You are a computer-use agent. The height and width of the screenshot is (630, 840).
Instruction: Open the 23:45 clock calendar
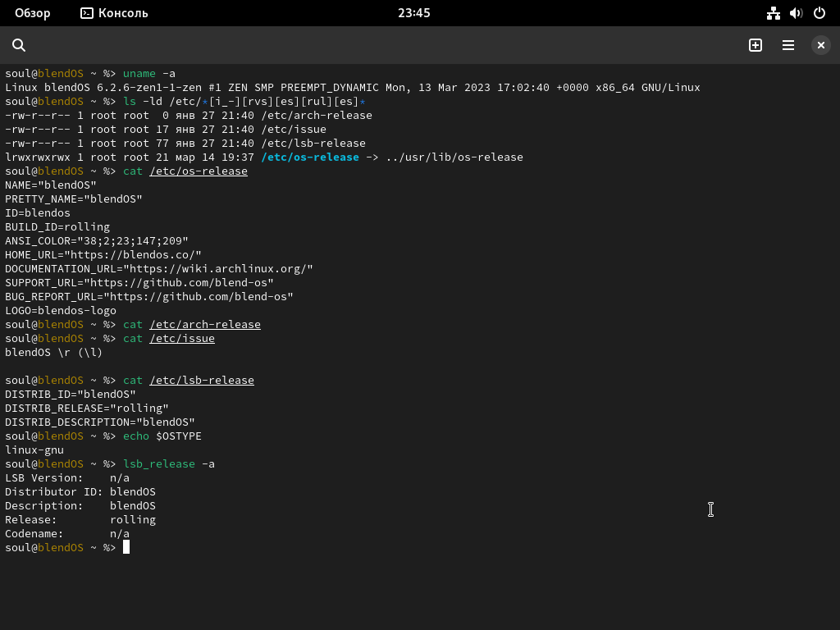click(x=413, y=13)
